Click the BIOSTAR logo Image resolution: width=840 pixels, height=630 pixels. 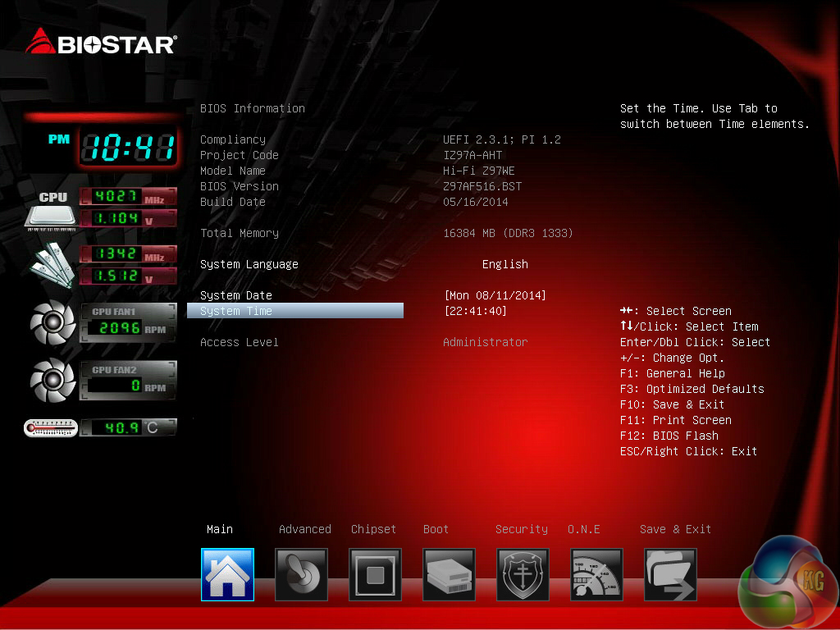pyautogui.click(x=101, y=43)
